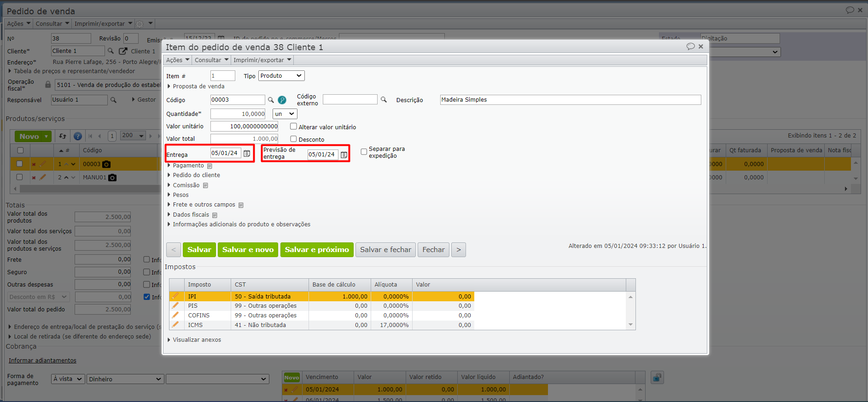868x402 pixels.
Task: Open help icon in products grid toolbar
Action: coord(78,136)
